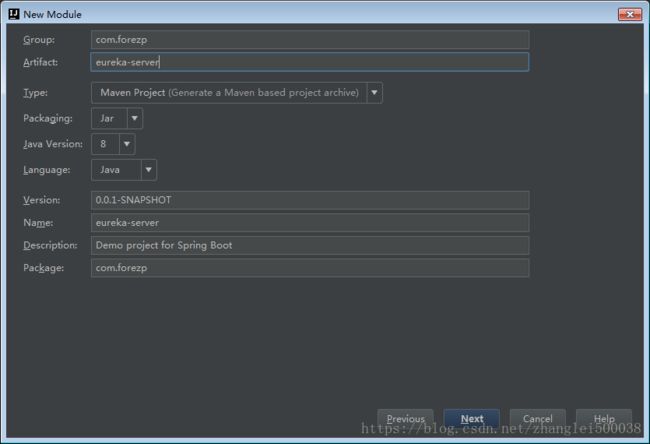
Task: Click the Language value Java
Action: [110, 170]
